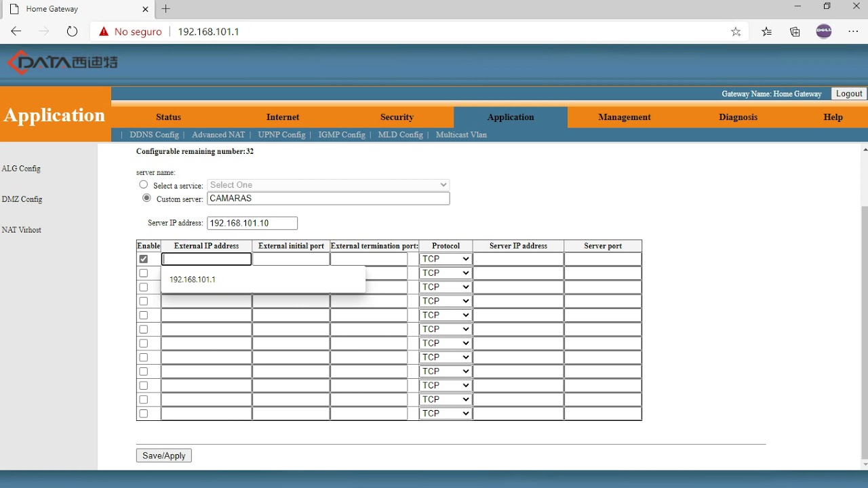The width and height of the screenshot is (868, 488).
Task: Click the first row External initial port field
Action: click(291, 259)
